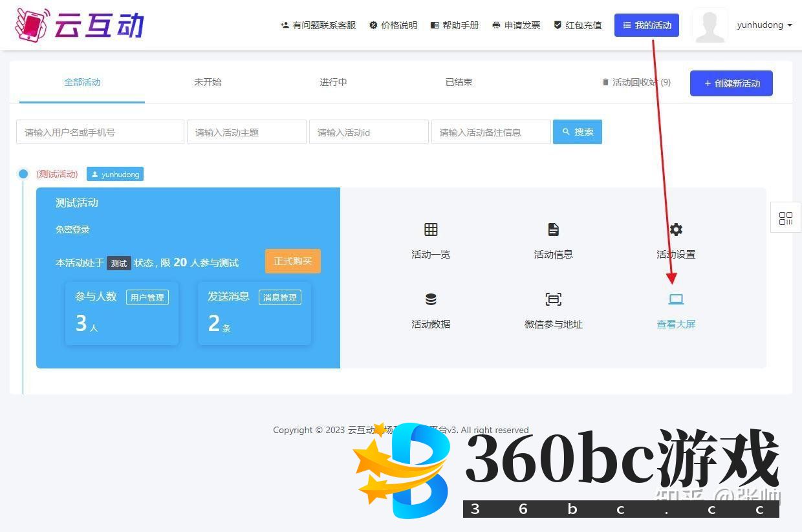The width and height of the screenshot is (802, 532).
Task: Click the 查看大屏 laptop icon
Action: pos(676,299)
